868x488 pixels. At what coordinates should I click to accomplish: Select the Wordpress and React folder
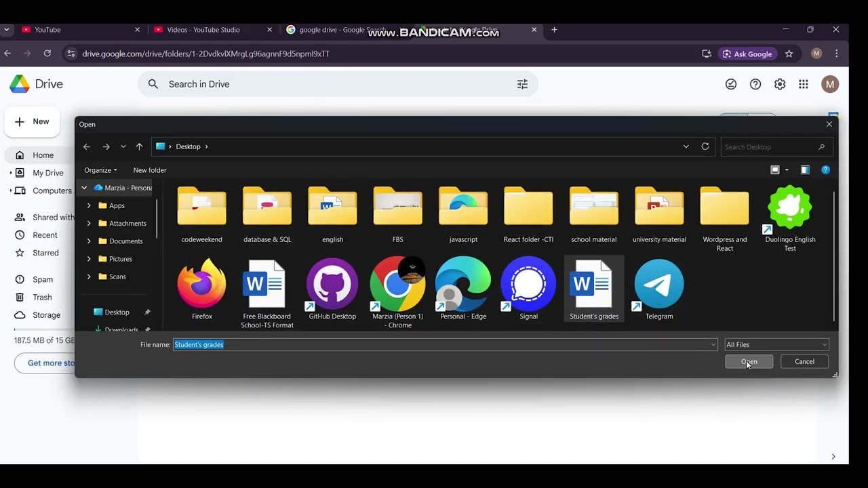[x=725, y=218]
